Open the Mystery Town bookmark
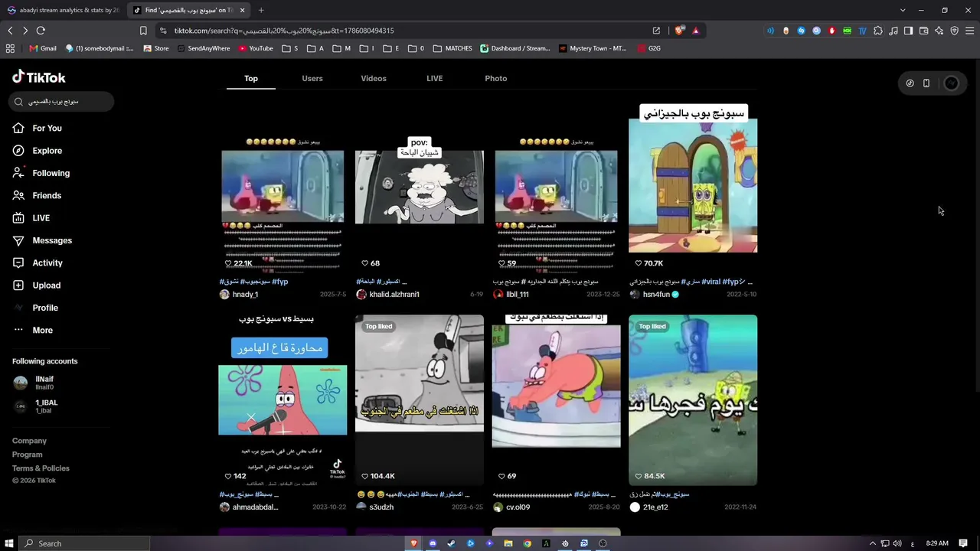The height and width of the screenshot is (551, 980). [x=593, y=48]
